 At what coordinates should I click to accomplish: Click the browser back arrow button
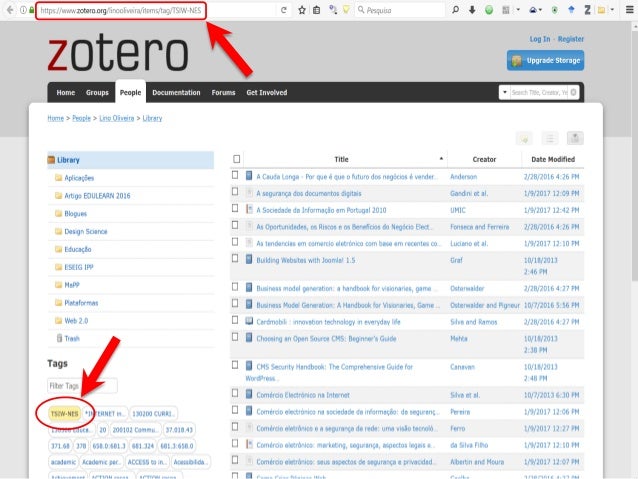click(x=10, y=10)
